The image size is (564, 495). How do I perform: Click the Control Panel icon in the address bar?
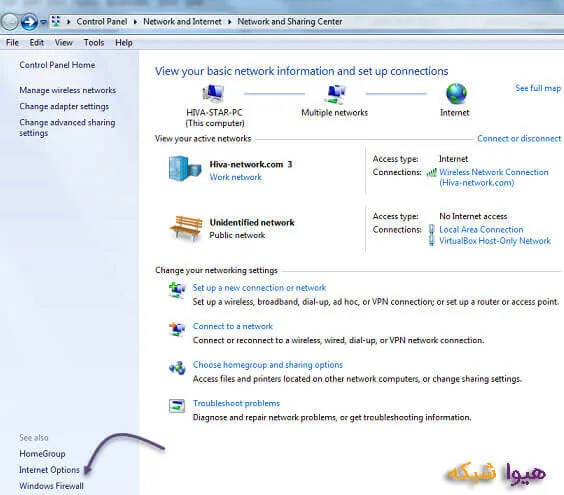tap(56, 21)
